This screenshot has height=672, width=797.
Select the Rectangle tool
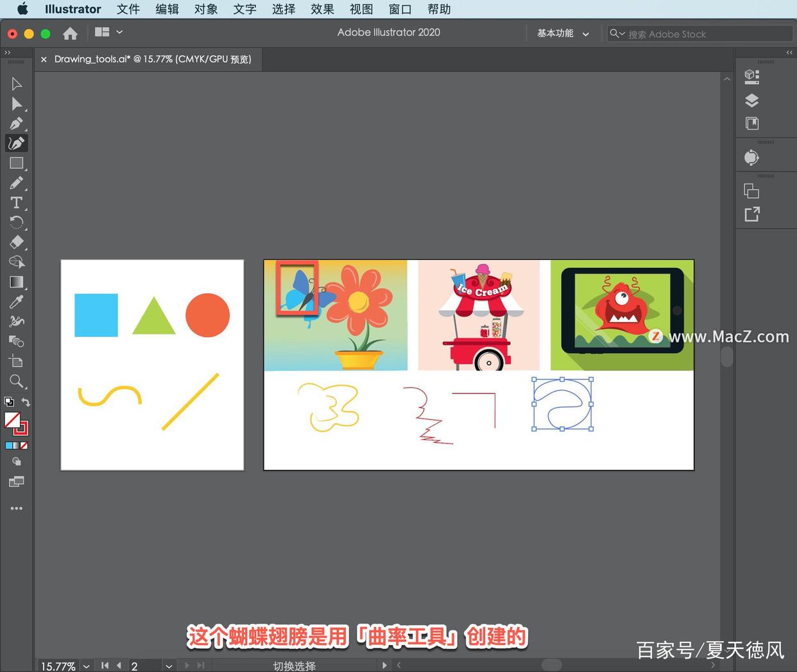[17, 163]
